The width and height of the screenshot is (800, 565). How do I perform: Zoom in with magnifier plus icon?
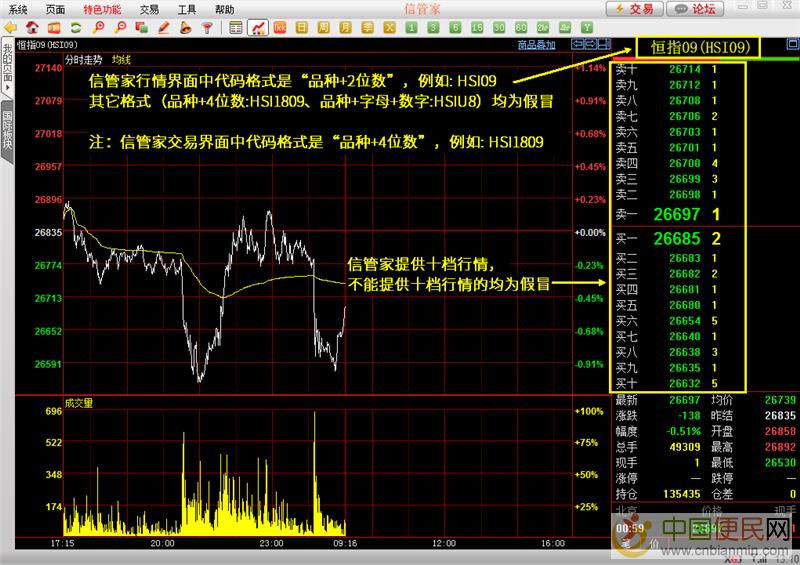[x=99, y=27]
